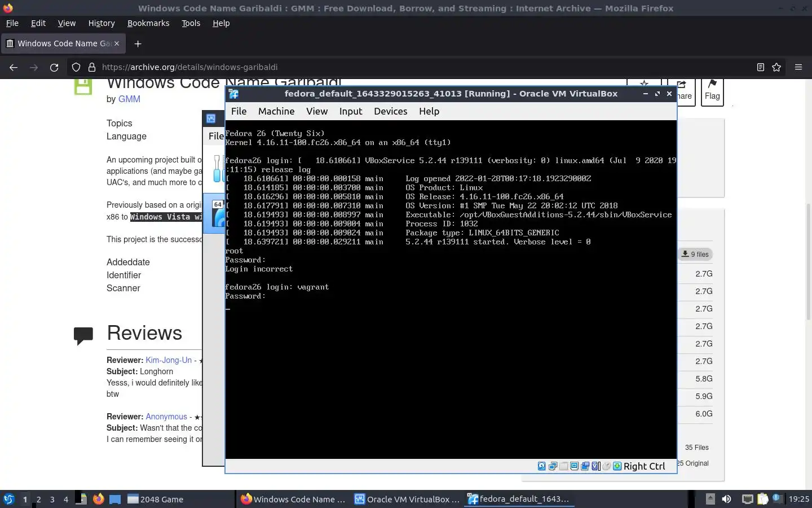Open the Machine menu in the VM window
This screenshot has height=508, width=812.
[x=276, y=111]
